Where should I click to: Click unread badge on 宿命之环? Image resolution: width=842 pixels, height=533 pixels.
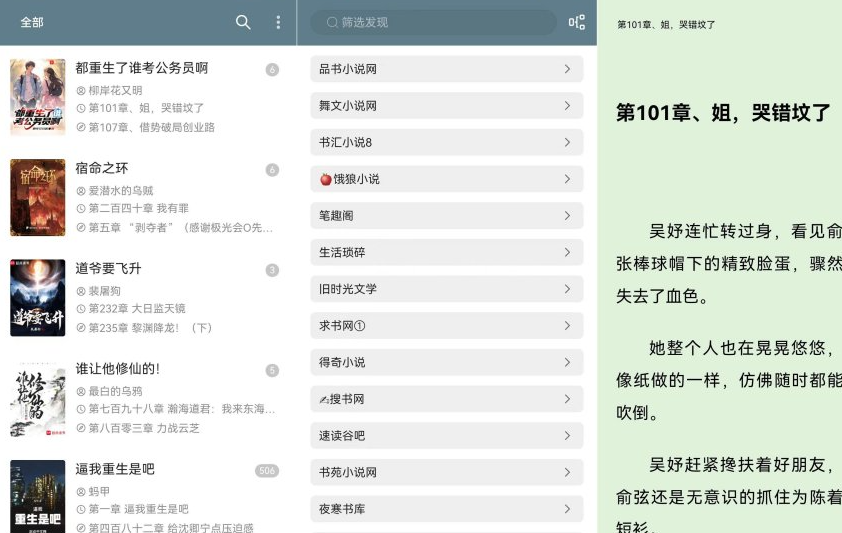pos(272,170)
